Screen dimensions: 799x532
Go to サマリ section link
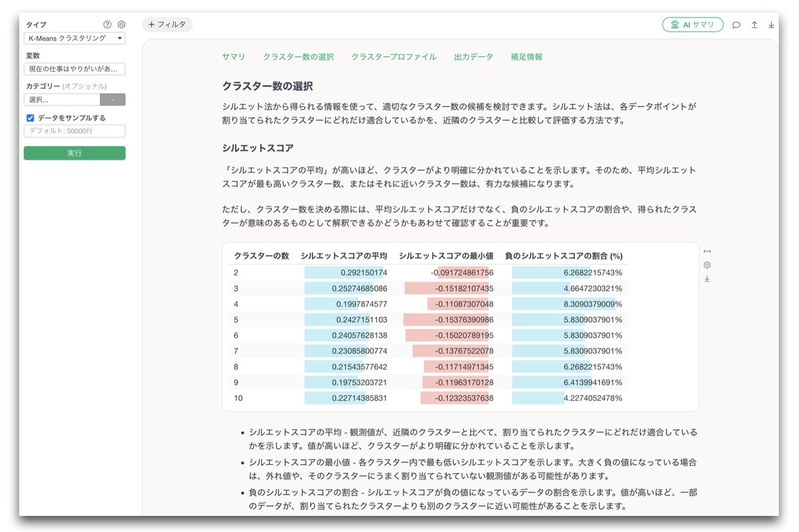coord(234,57)
